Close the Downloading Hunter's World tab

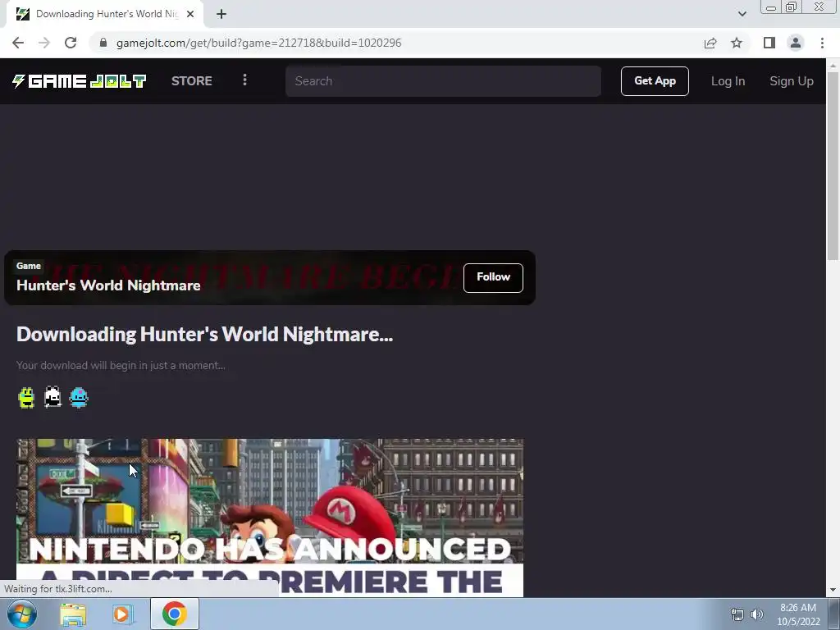pyautogui.click(x=190, y=14)
